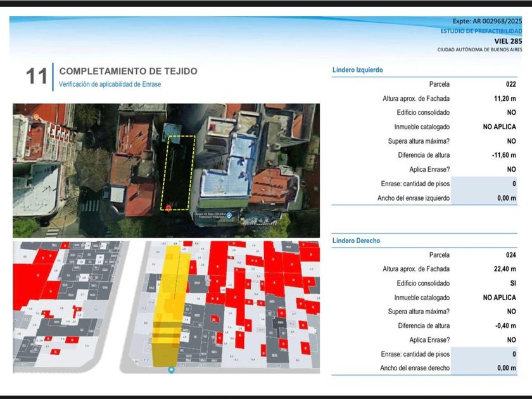Select the -11,60 m height difference value

click(x=503, y=155)
